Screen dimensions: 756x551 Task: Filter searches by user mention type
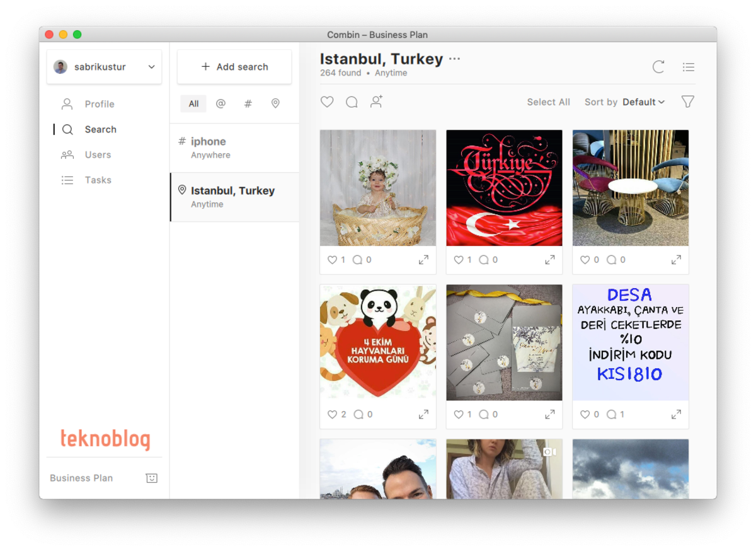[x=220, y=104]
